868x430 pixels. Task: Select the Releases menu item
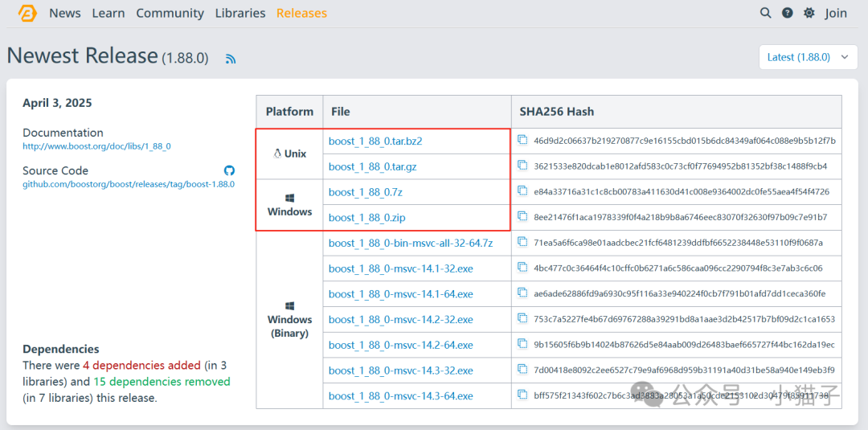(x=301, y=14)
